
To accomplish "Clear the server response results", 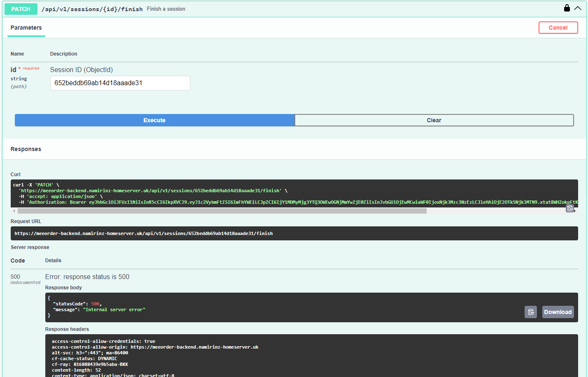I will pos(434,120).
